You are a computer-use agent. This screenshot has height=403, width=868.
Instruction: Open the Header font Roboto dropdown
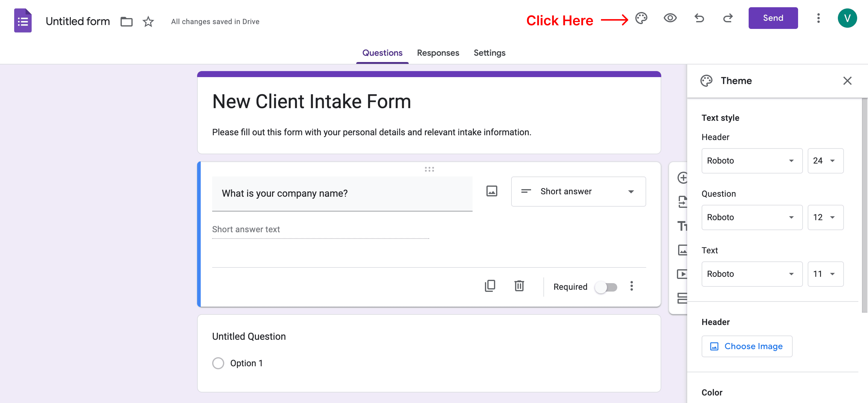(752, 161)
